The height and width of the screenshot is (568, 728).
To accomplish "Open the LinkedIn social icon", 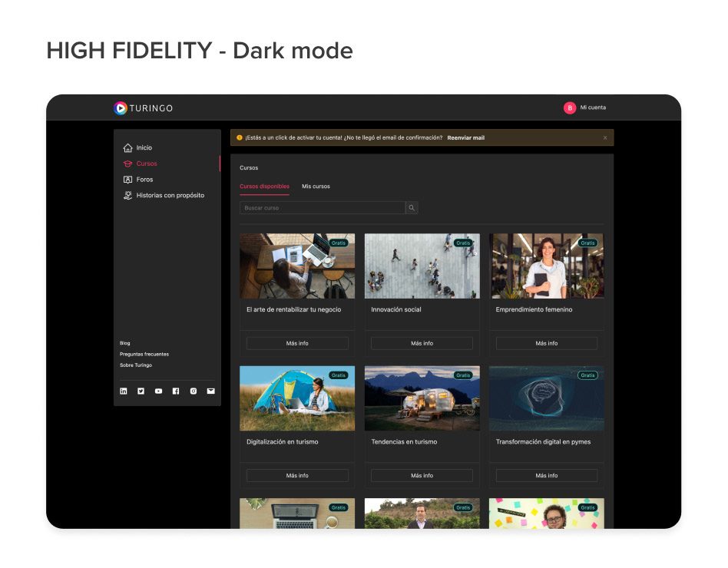I will pyautogui.click(x=124, y=391).
